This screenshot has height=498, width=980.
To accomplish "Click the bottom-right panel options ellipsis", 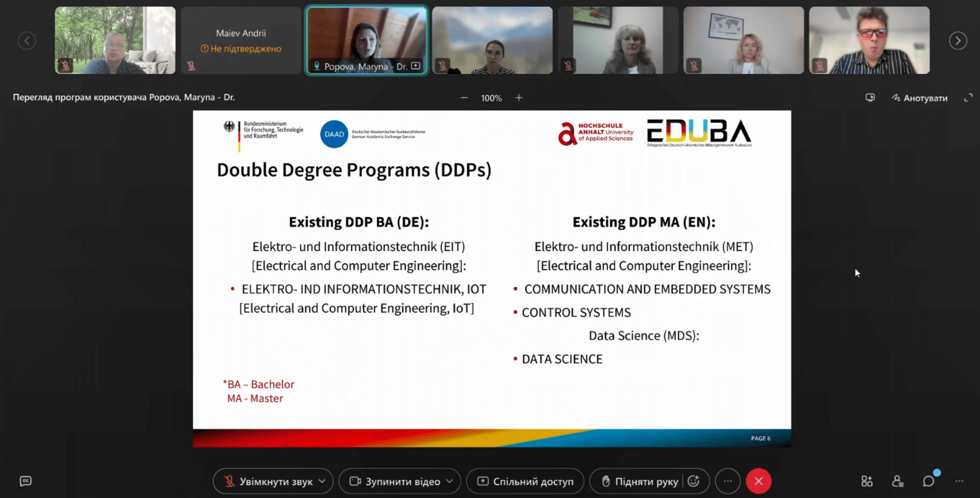I will [x=959, y=481].
